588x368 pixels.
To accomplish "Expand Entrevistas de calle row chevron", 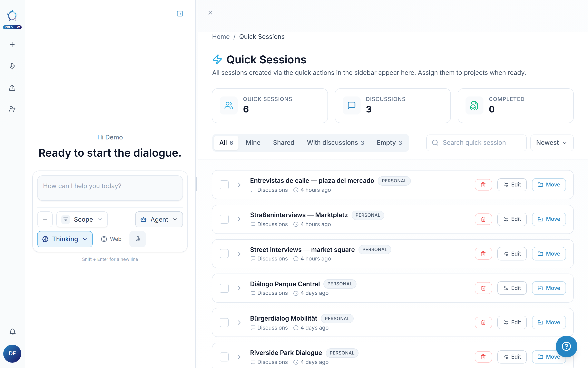I will tap(239, 185).
